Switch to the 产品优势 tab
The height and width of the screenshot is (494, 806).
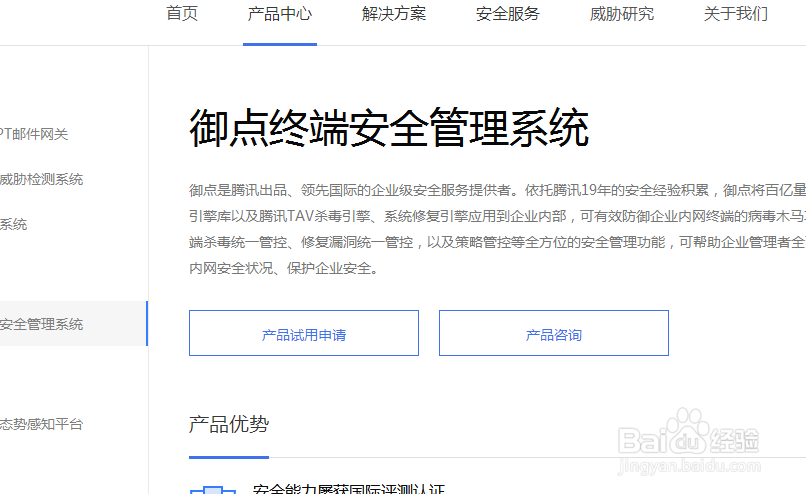click(229, 425)
